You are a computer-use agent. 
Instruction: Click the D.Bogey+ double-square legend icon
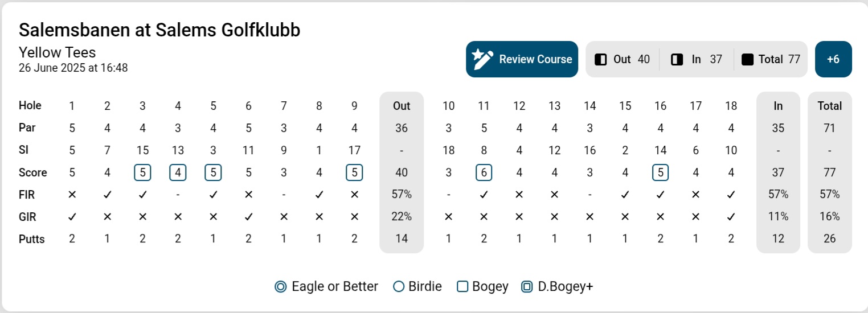527,287
